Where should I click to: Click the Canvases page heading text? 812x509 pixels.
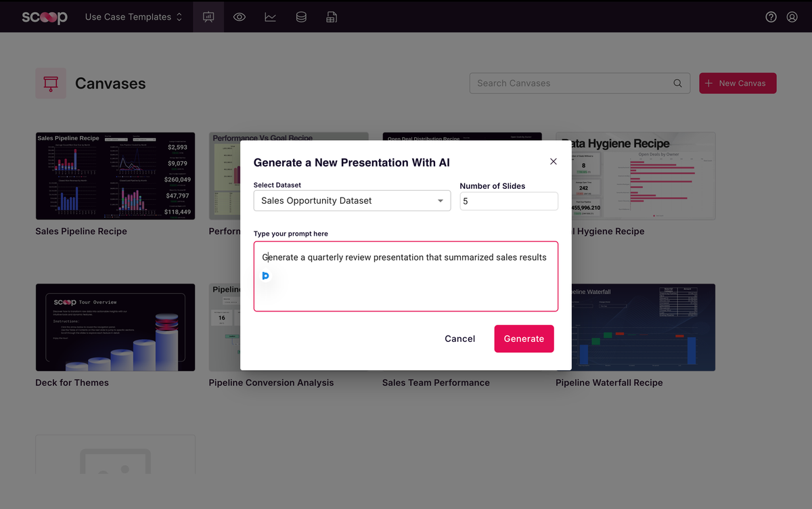pos(110,83)
